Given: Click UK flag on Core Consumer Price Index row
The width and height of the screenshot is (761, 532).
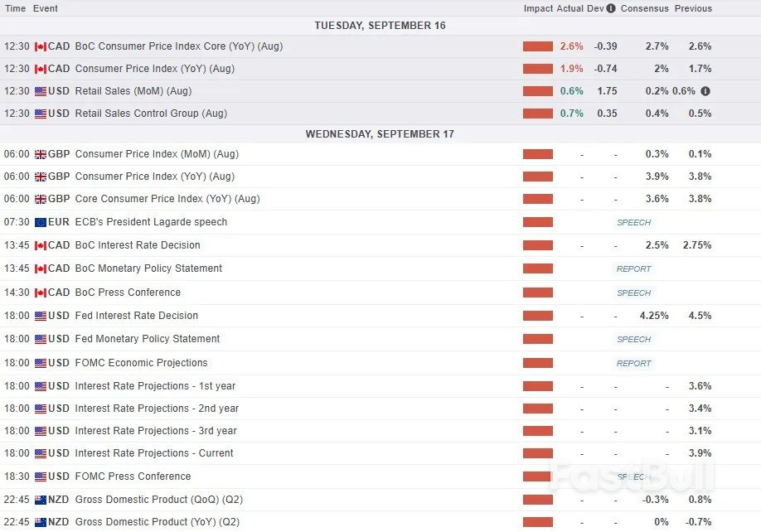Looking at the screenshot, I should coord(41,199).
